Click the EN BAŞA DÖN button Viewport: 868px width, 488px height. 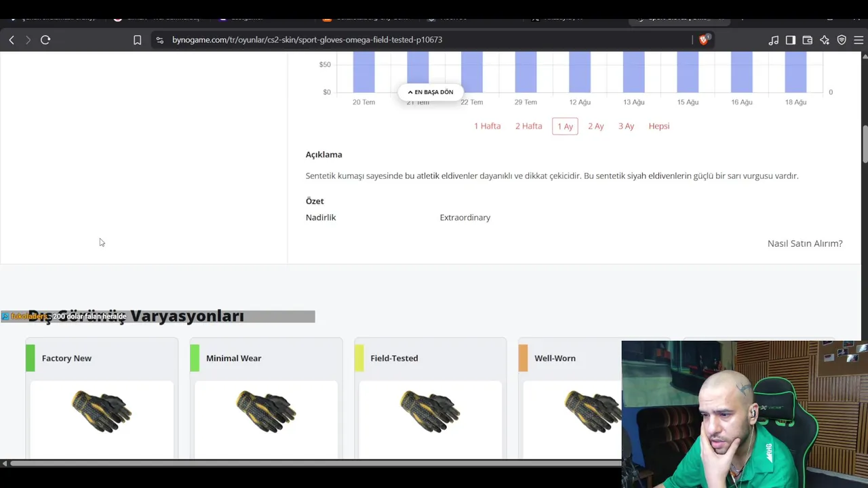tap(431, 92)
